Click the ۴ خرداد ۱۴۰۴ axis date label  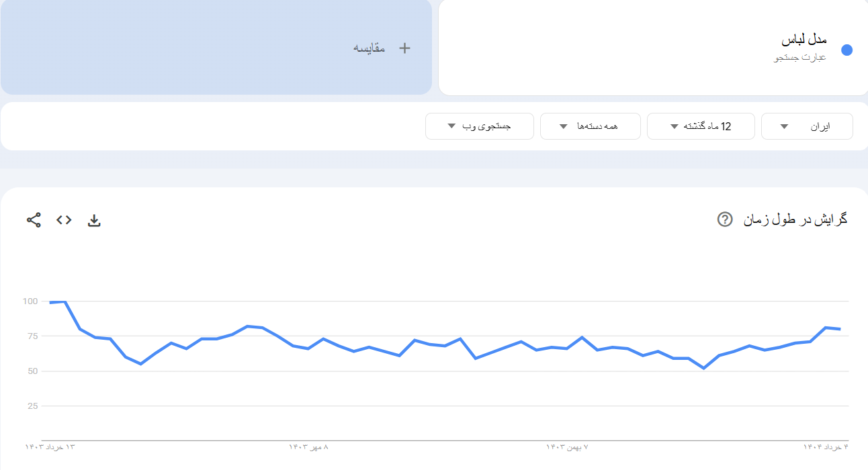point(826,447)
